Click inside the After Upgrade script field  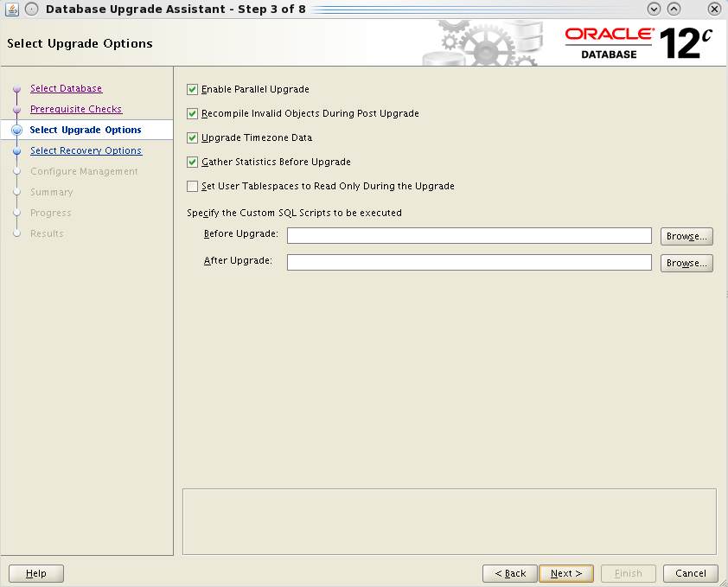click(x=467, y=263)
